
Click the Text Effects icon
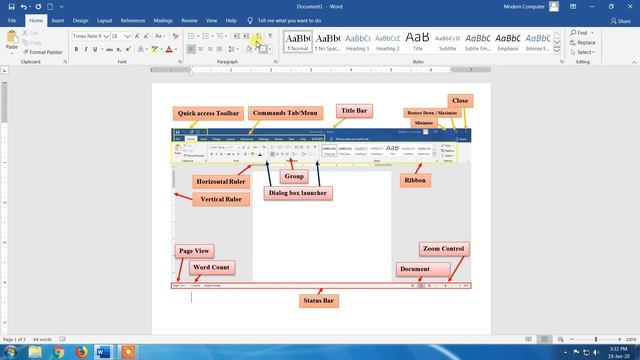[x=140, y=49]
